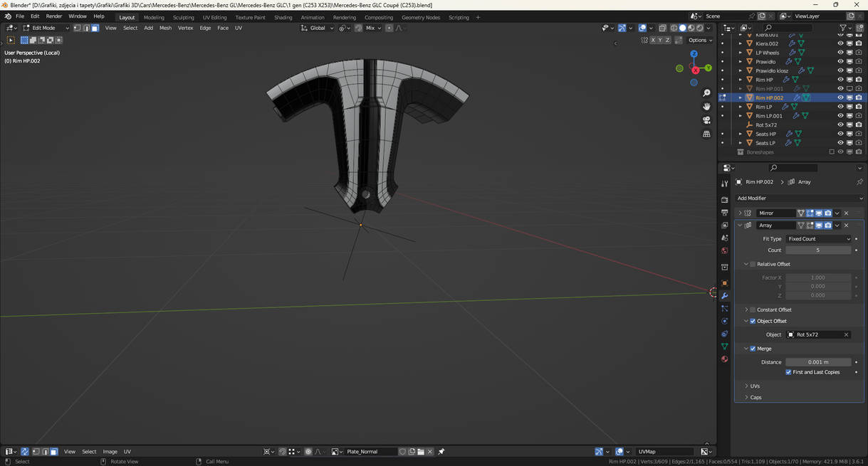Uncheck First and Last Copies option

coord(788,372)
